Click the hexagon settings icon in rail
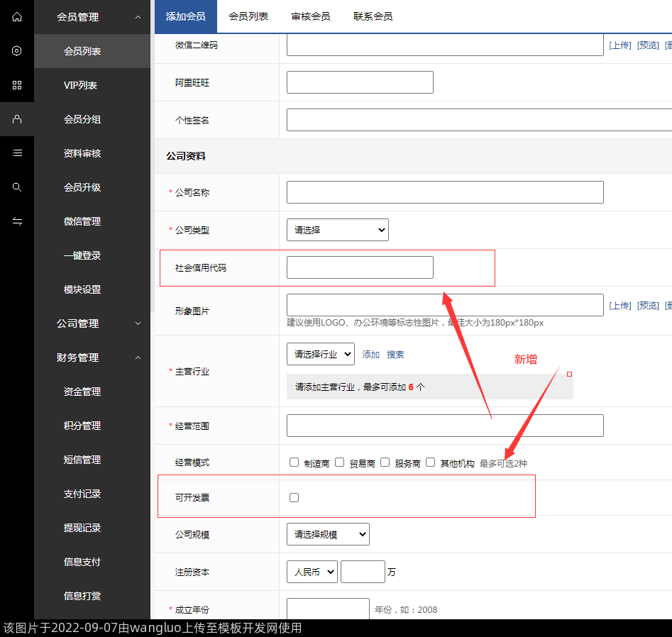Viewport: 672px width, 637px height. point(17,50)
